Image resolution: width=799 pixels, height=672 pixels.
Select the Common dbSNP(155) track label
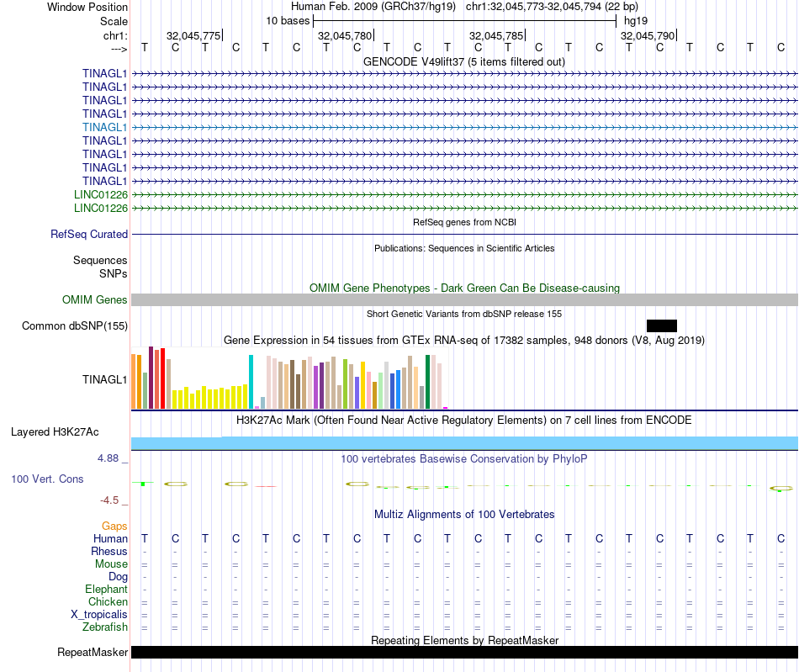click(x=75, y=325)
